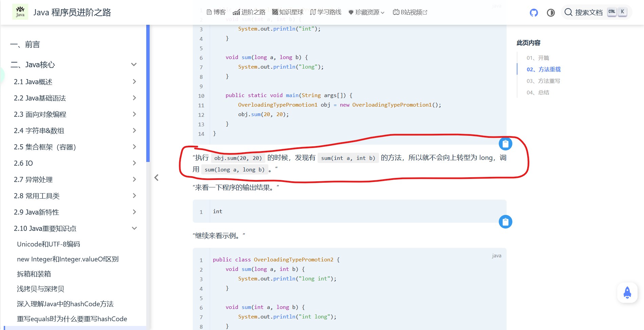Jump to 04、总结 in page contents
This screenshot has height=330, width=644.
(538, 92)
